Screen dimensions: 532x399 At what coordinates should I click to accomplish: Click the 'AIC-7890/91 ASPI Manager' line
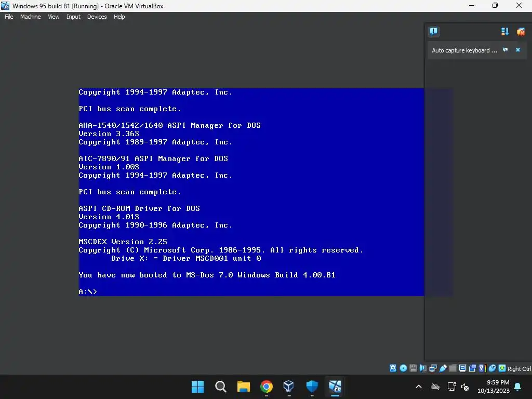pos(153,158)
